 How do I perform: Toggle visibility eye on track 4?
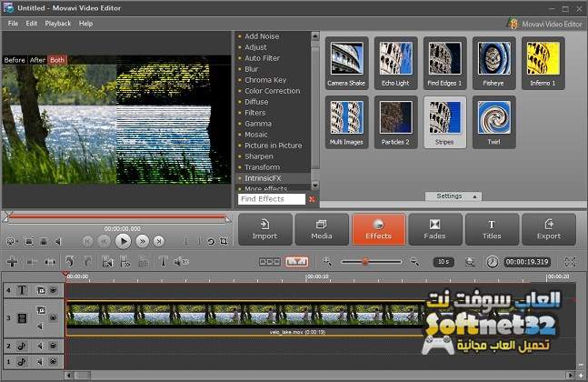pyautogui.click(x=54, y=290)
